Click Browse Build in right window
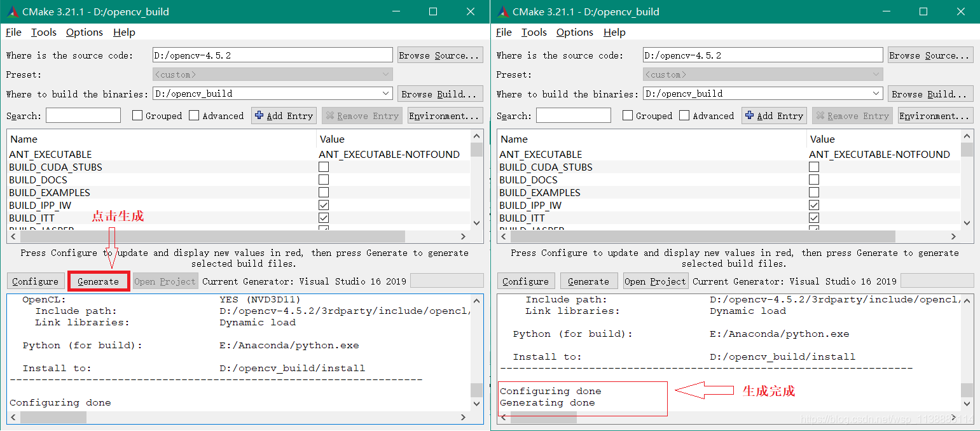 coord(930,94)
